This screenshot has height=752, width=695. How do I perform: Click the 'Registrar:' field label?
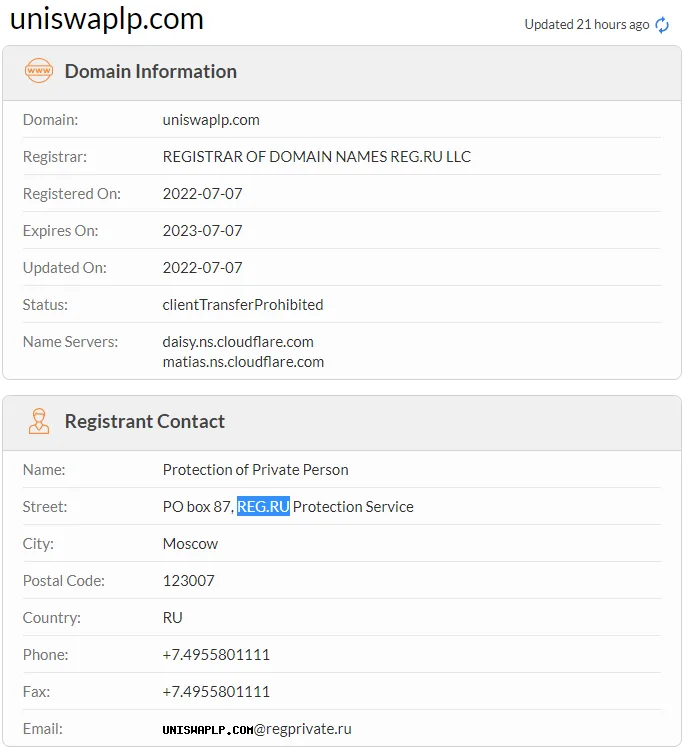[55, 157]
